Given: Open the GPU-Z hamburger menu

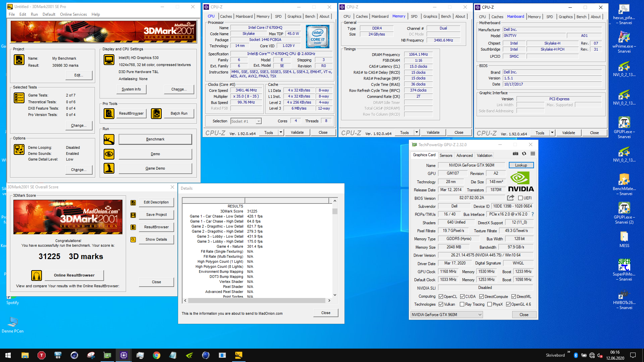Looking at the screenshot, I should (x=533, y=154).
